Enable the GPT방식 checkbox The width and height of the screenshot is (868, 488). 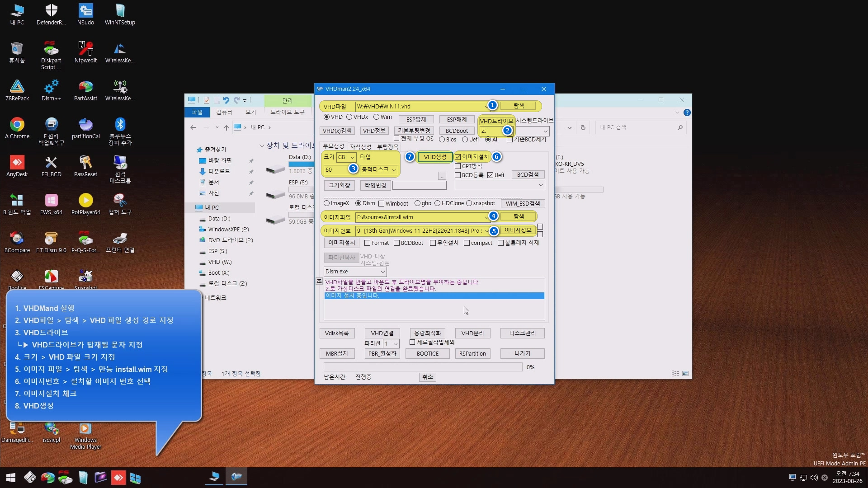point(458,166)
